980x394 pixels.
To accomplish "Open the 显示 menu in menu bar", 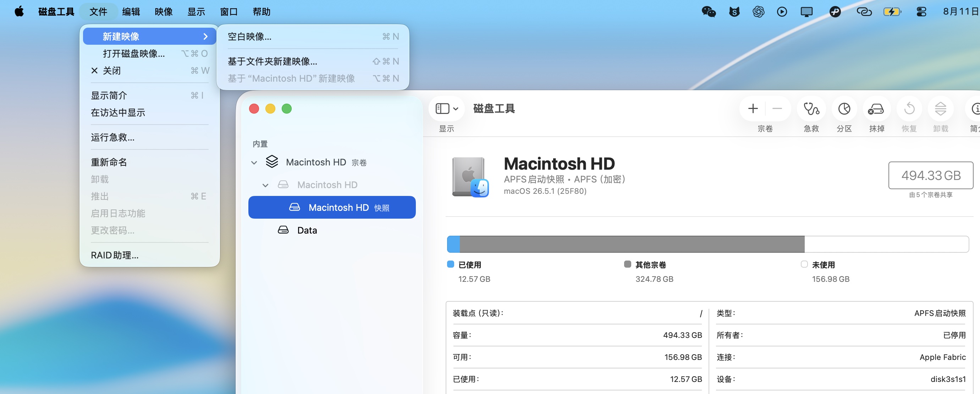I will click(x=196, y=12).
